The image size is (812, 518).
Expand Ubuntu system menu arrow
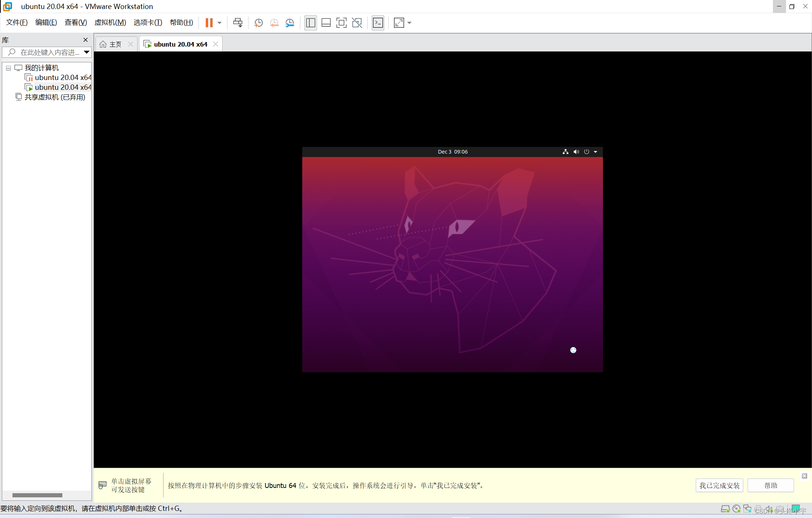[595, 152]
